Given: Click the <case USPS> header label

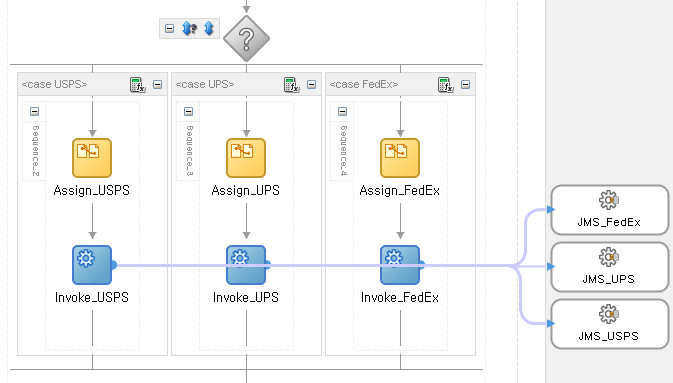Looking at the screenshot, I should coord(55,85).
